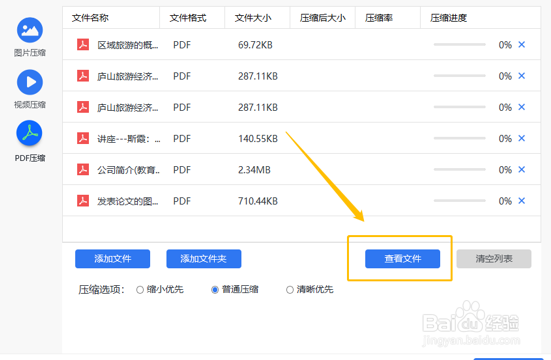Click progress bar of the 710.44KB file
The image size is (551, 360).
460,201
